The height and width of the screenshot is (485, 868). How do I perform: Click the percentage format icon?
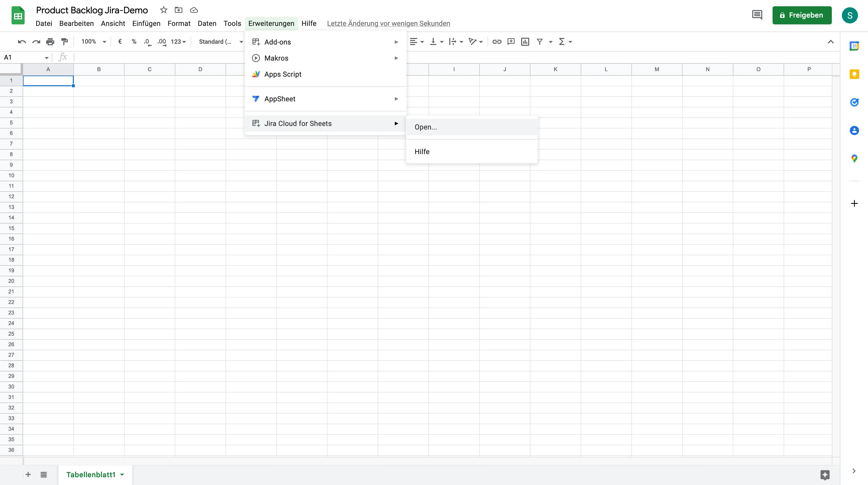tap(134, 41)
